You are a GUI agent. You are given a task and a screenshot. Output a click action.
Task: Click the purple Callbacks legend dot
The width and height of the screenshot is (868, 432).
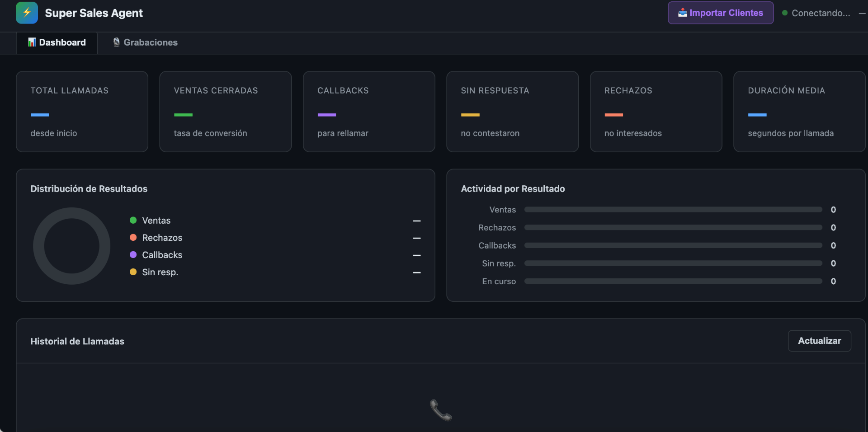point(133,254)
